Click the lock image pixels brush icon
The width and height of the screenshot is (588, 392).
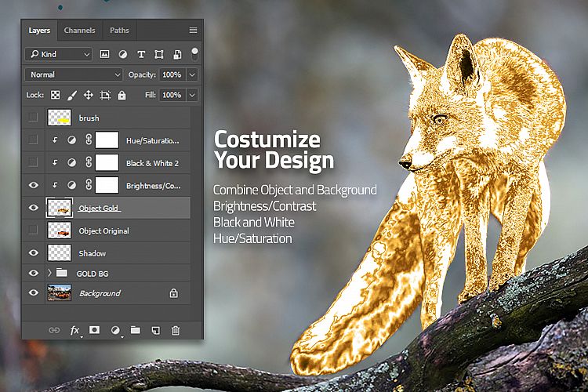tap(72, 95)
